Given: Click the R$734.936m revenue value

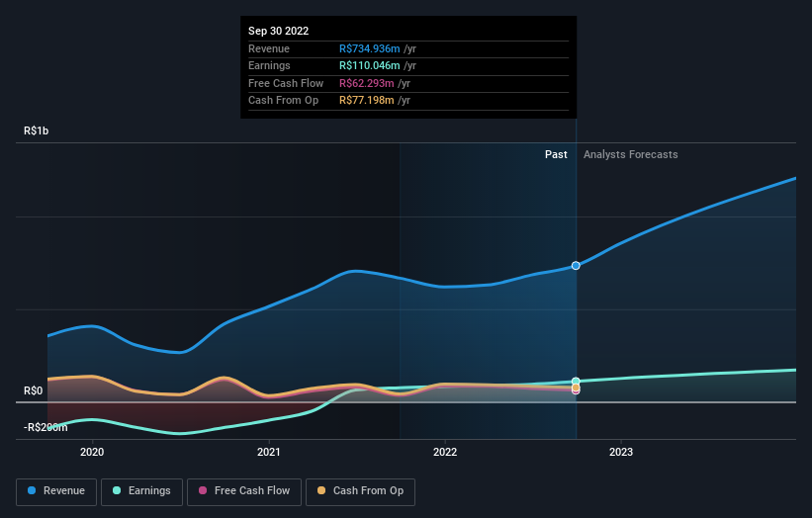Looking at the screenshot, I should pyautogui.click(x=370, y=48).
